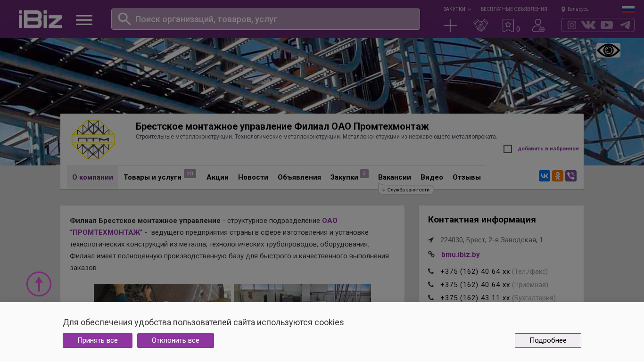This screenshot has height=362, width=644.
Task: Click the Приемная phone number
Action: 475,285
